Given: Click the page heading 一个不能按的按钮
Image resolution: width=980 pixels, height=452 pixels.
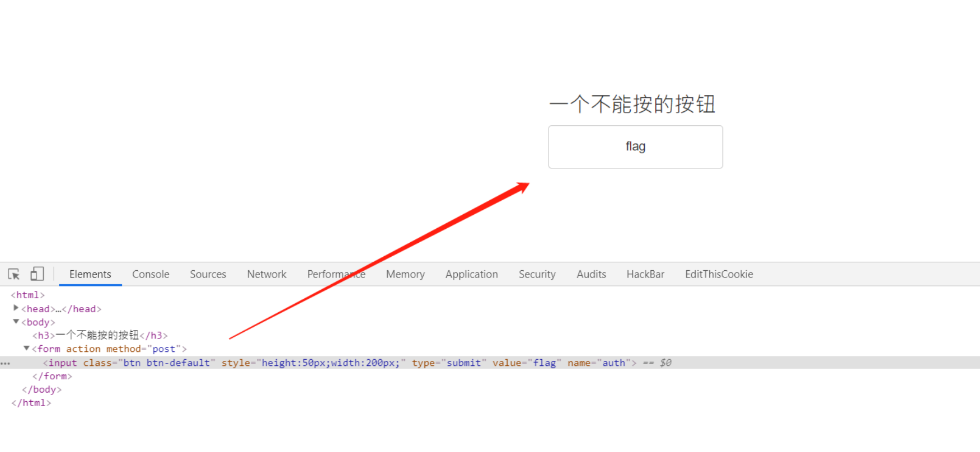Looking at the screenshot, I should pyautogui.click(x=632, y=105).
